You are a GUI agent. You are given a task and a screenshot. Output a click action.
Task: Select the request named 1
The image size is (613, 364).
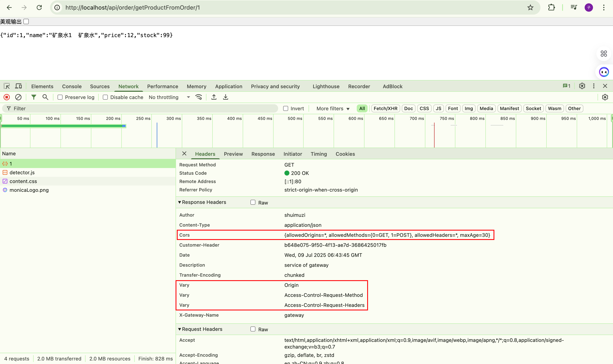point(88,164)
